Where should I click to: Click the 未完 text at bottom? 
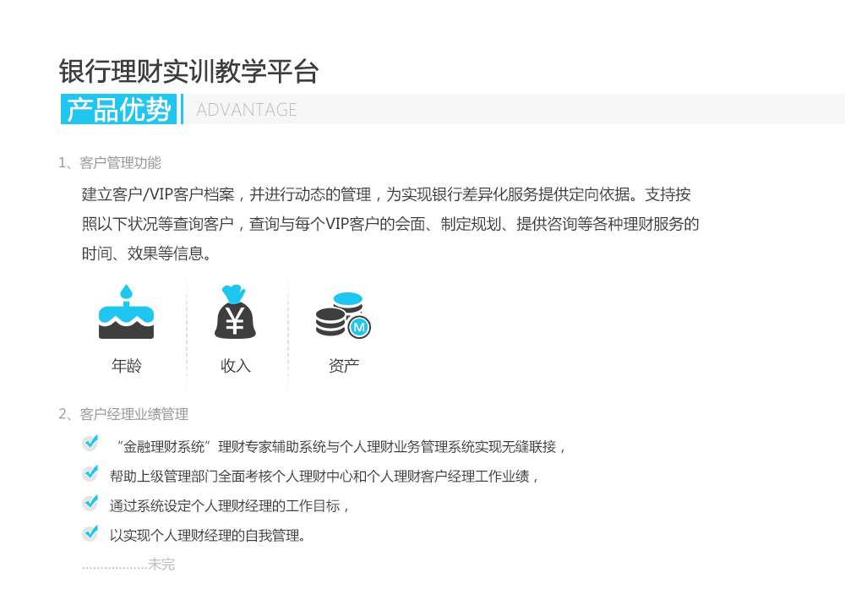(161, 564)
